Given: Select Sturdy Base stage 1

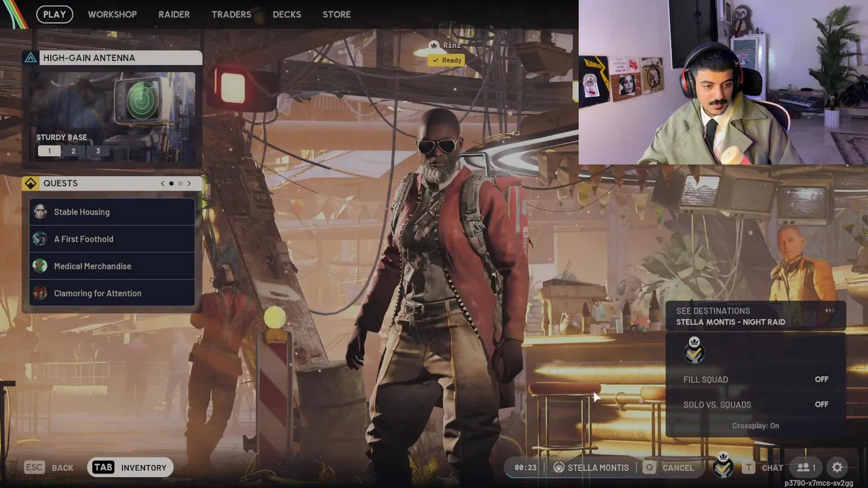Looking at the screenshot, I should (x=49, y=151).
